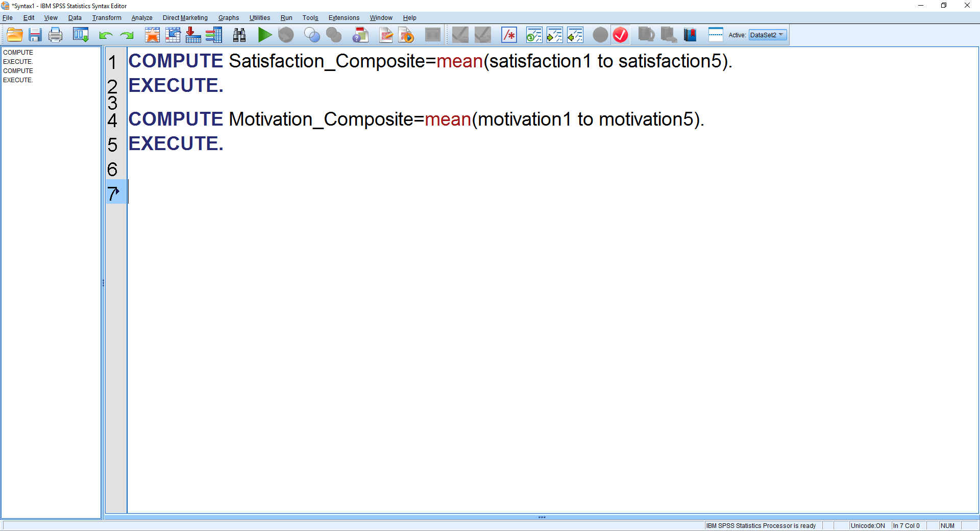Expand the Run menu
The width and height of the screenshot is (980, 531).
(x=286, y=18)
